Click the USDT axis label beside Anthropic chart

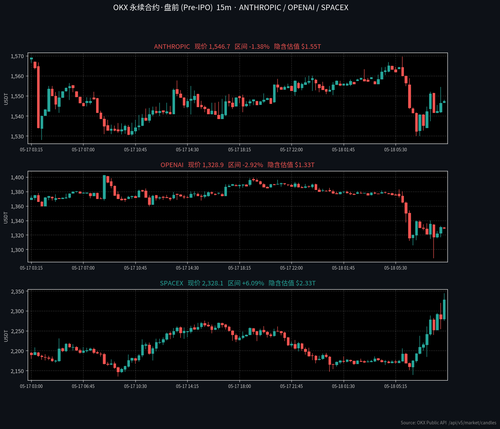(x=6, y=99)
